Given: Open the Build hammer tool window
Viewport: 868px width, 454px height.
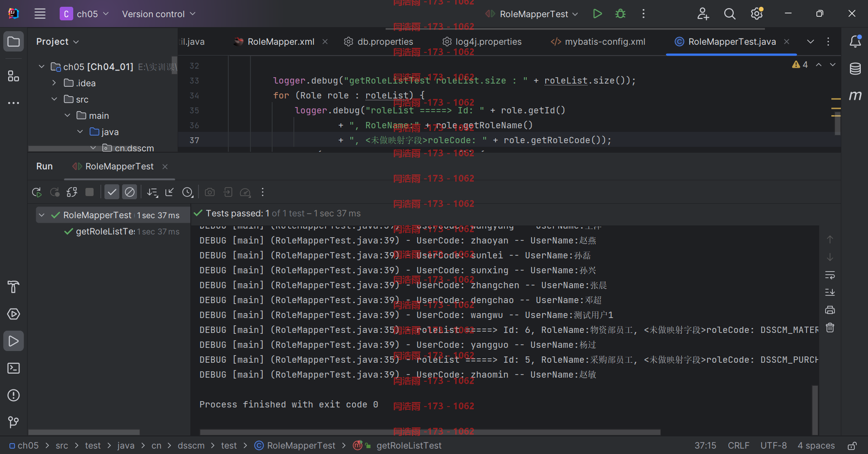Looking at the screenshot, I should pyautogui.click(x=14, y=287).
